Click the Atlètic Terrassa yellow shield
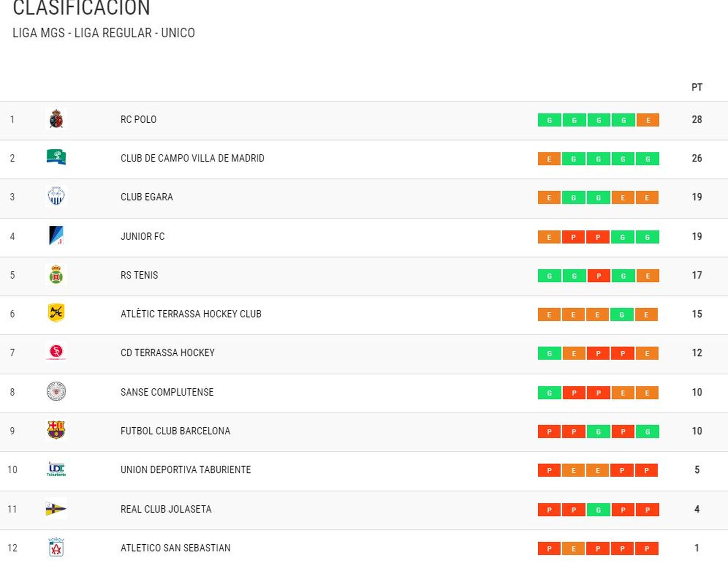 56,313
